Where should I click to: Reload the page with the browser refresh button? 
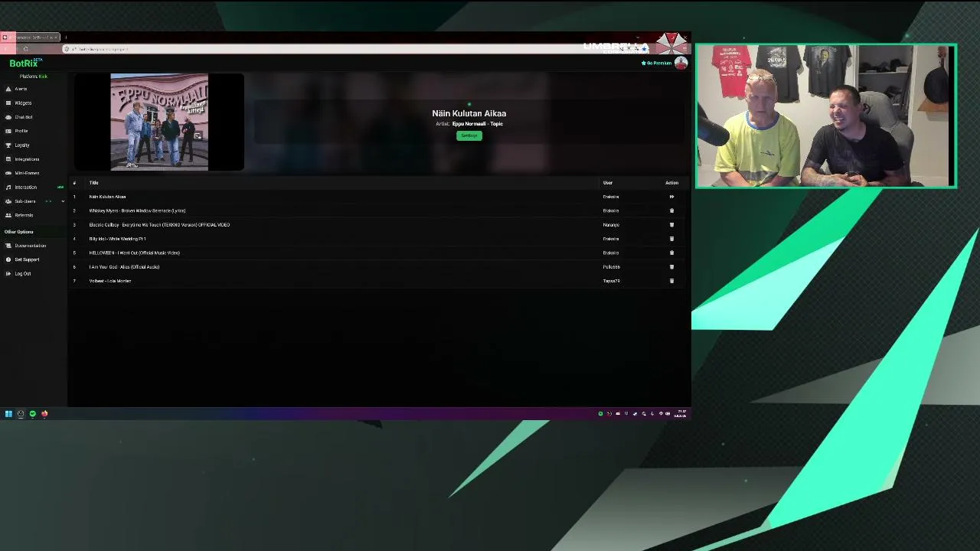[25, 49]
